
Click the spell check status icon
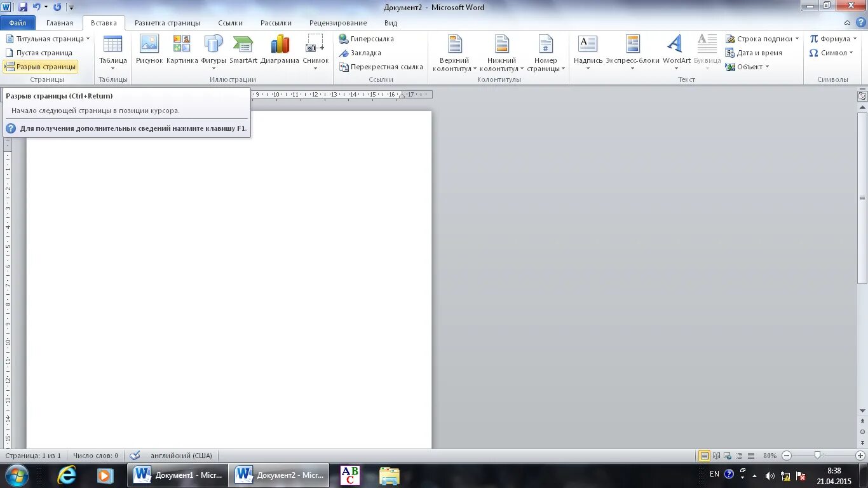pos(135,456)
